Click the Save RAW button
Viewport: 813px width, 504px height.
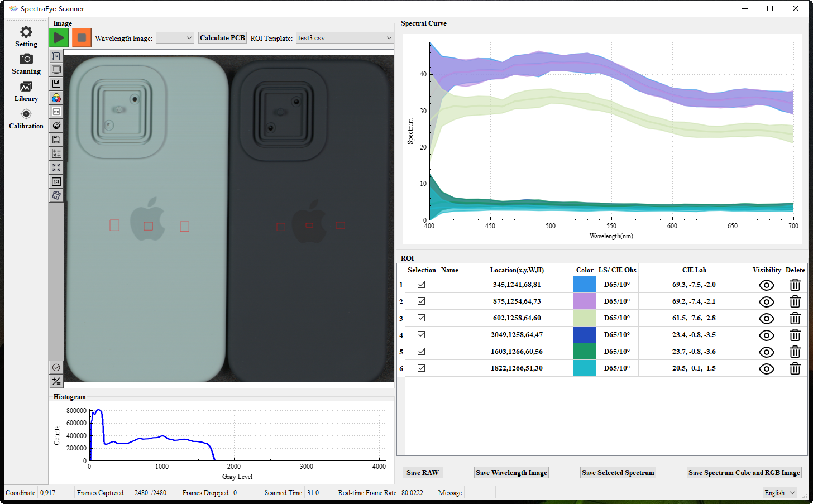click(x=423, y=473)
